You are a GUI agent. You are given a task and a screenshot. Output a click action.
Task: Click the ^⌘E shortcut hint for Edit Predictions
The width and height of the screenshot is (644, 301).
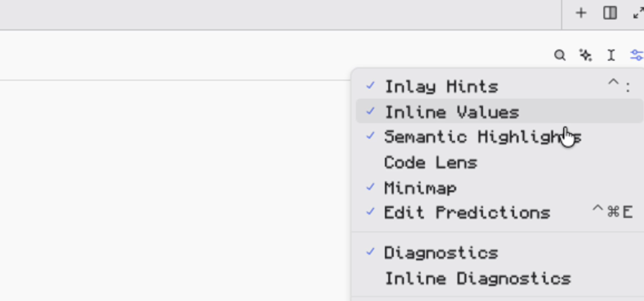point(612,212)
